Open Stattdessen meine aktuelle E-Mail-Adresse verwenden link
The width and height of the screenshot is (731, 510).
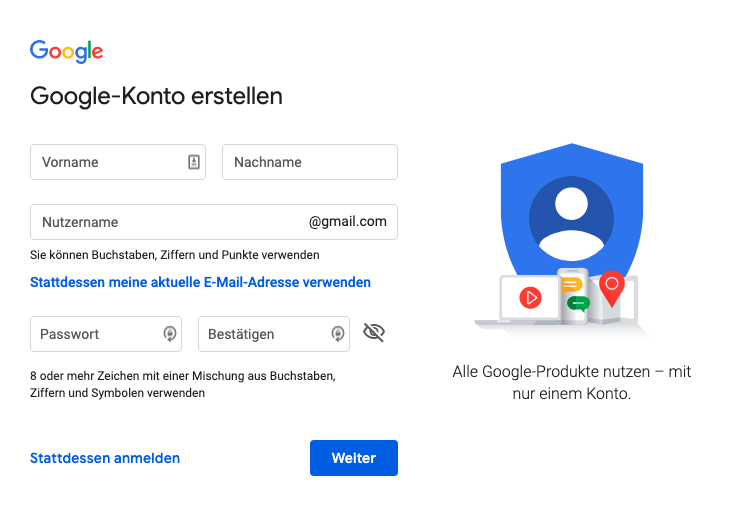coord(200,282)
